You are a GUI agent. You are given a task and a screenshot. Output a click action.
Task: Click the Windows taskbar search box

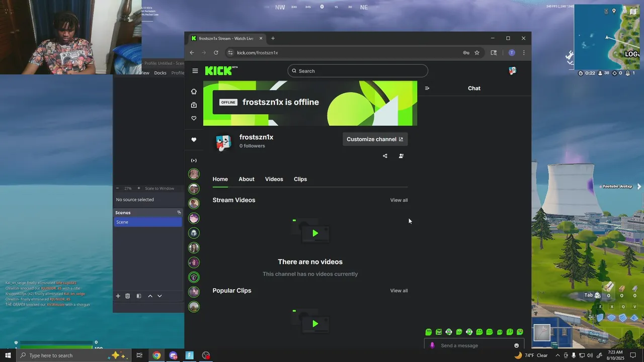pyautogui.click(x=73, y=355)
